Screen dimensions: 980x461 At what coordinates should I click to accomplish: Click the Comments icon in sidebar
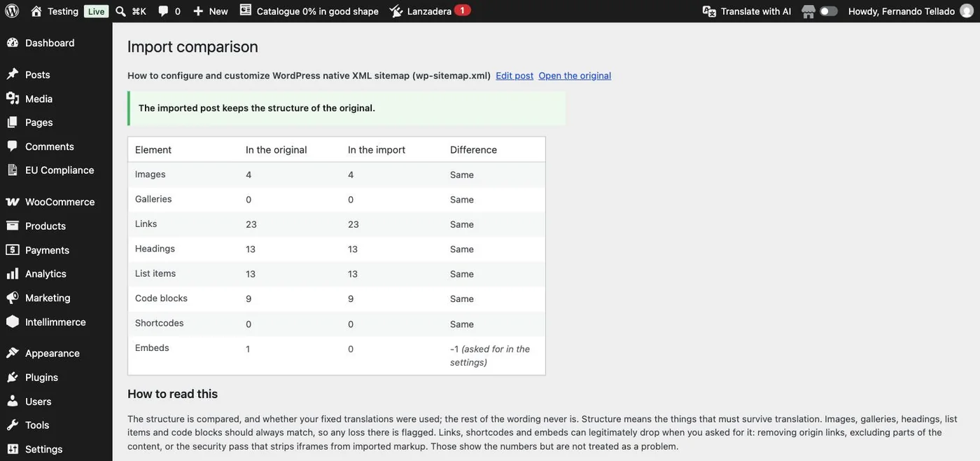(x=12, y=146)
